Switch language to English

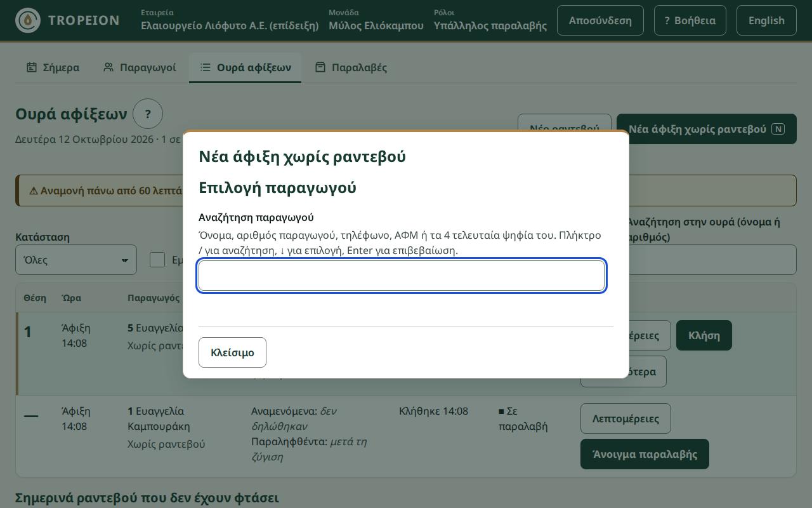click(x=766, y=20)
